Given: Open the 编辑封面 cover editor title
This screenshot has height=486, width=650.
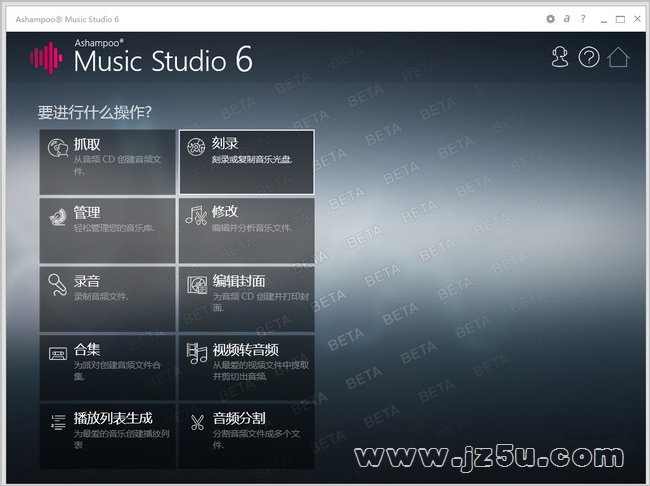Looking at the screenshot, I should 239,281.
